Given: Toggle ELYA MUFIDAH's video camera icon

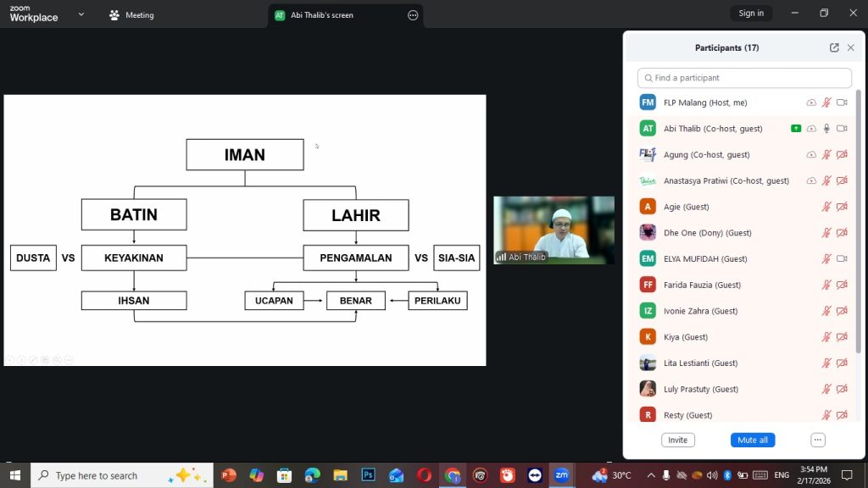Looking at the screenshot, I should tap(842, 258).
